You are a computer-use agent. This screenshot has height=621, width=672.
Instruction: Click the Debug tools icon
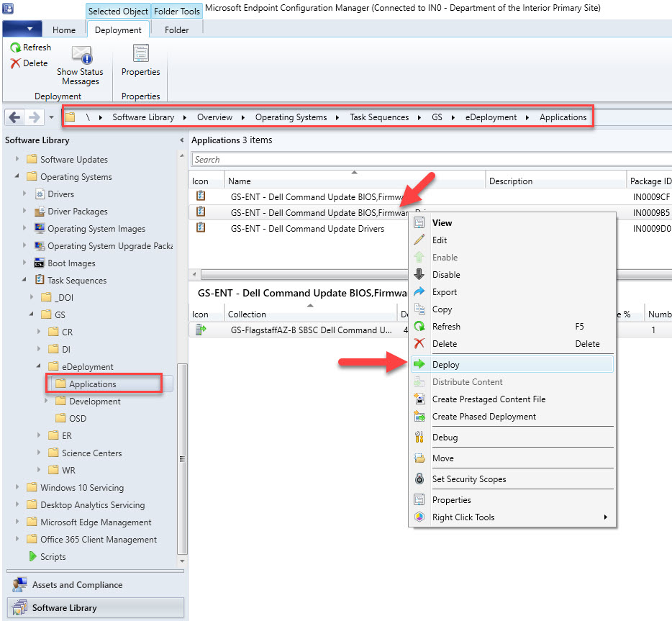point(419,437)
